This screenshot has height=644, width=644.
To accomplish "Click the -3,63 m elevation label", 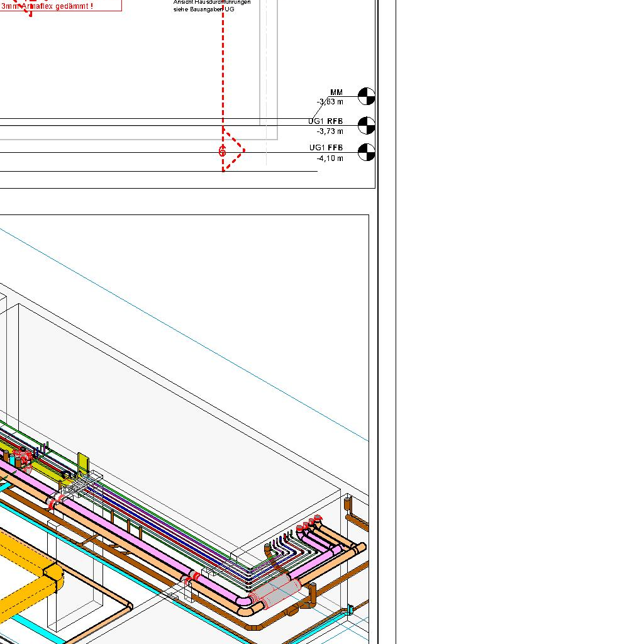I will point(330,102).
